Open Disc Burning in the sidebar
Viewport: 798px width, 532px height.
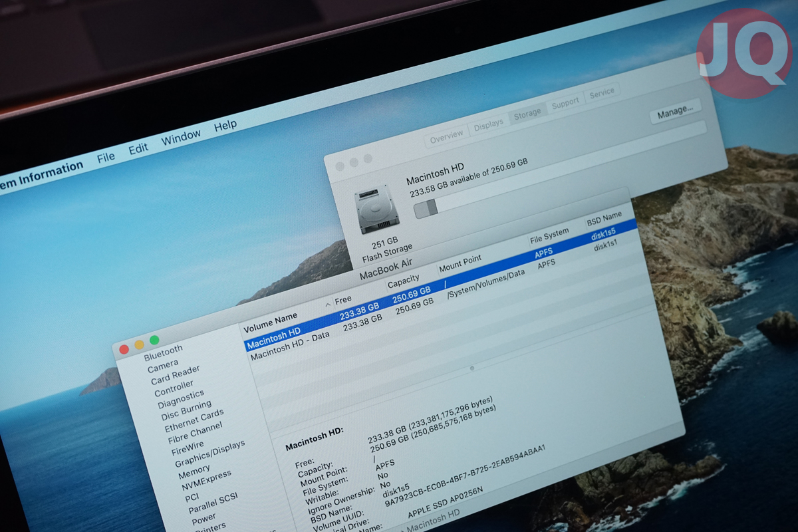(x=186, y=410)
